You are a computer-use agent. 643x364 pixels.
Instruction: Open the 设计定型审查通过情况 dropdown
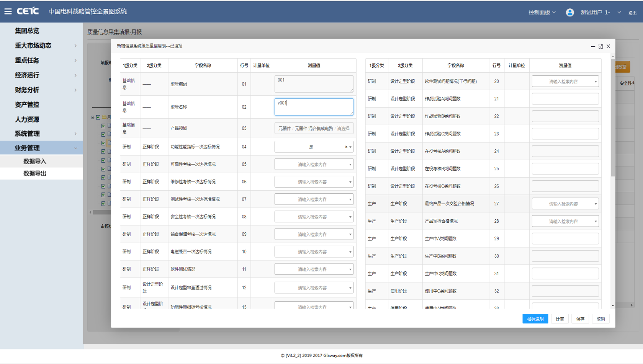coord(314,288)
